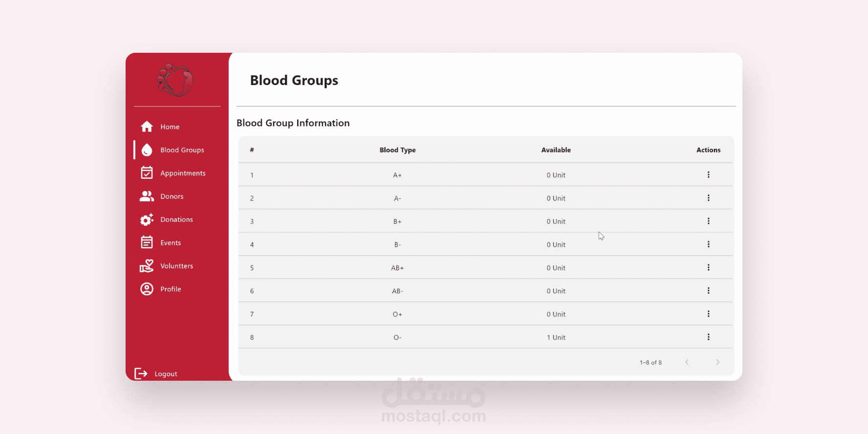Go to next table page arrow
Viewport: 868px width, 434px height.
pos(717,362)
